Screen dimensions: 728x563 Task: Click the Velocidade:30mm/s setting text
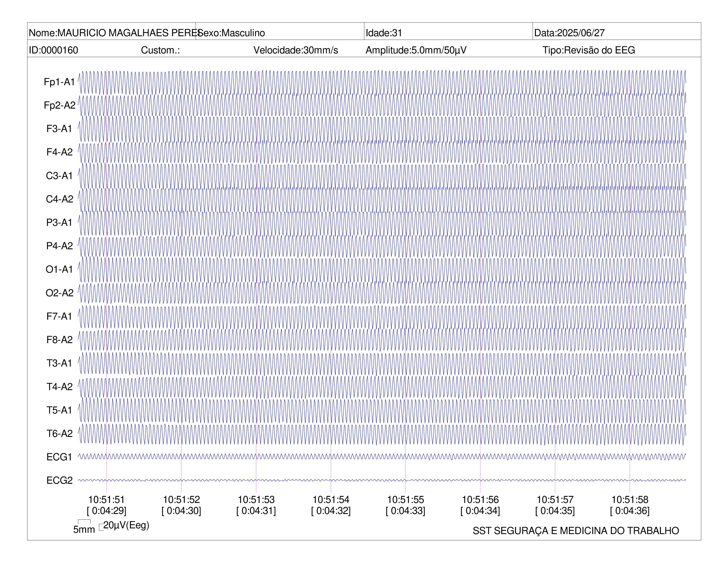(x=296, y=50)
